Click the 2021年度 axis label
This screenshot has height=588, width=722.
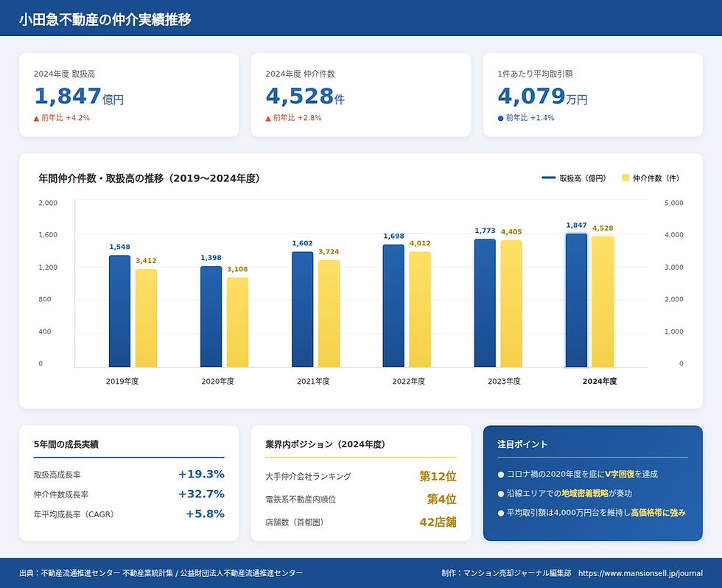point(313,381)
